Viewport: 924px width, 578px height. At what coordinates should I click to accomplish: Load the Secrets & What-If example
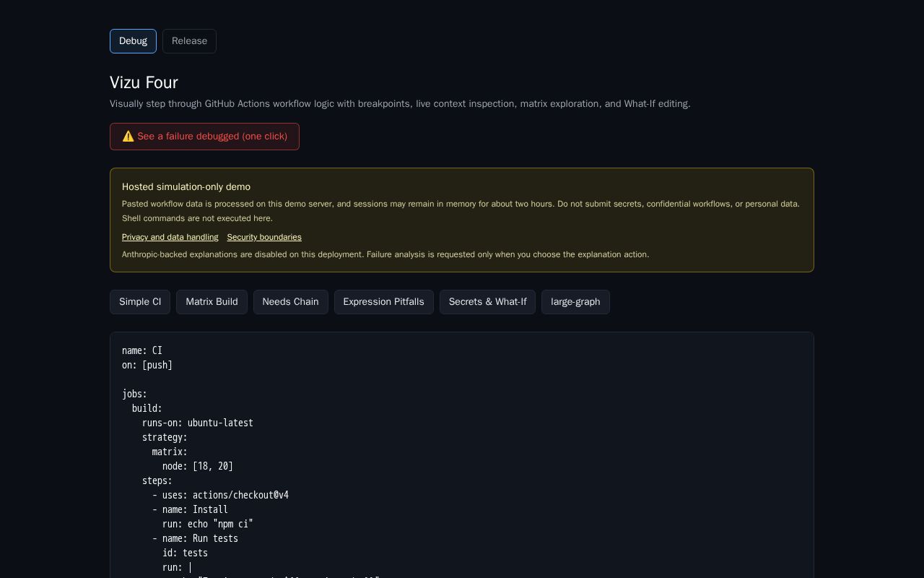click(487, 302)
